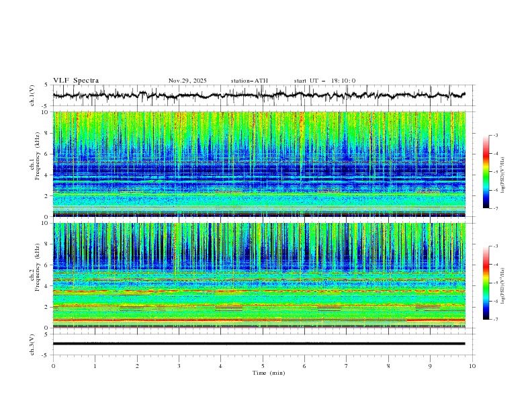Click the "station=ATH" header label
The height and width of the screenshot is (411, 532).
(x=249, y=81)
